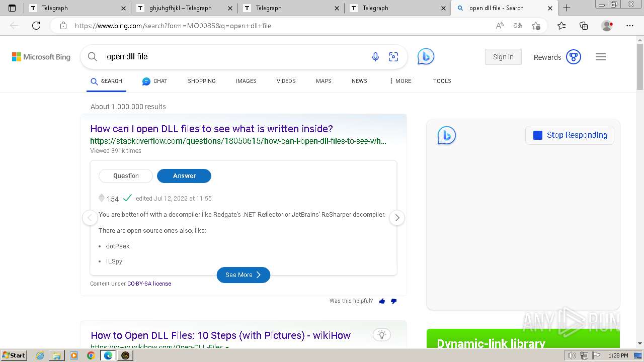Click the clock showing 1:28 PM
Viewport: 644px width, 362px height.
click(x=618, y=355)
